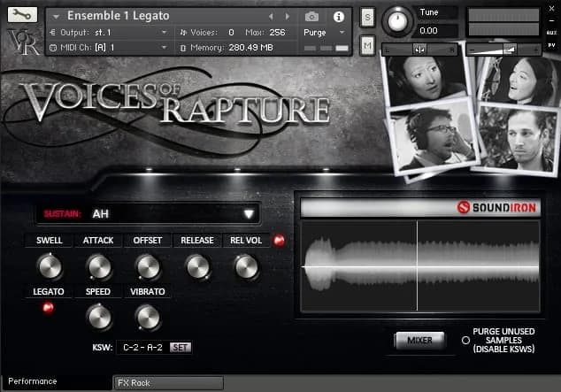Go to next instrument with right arrow
The height and width of the screenshot is (392, 561).
(x=287, y=17)
